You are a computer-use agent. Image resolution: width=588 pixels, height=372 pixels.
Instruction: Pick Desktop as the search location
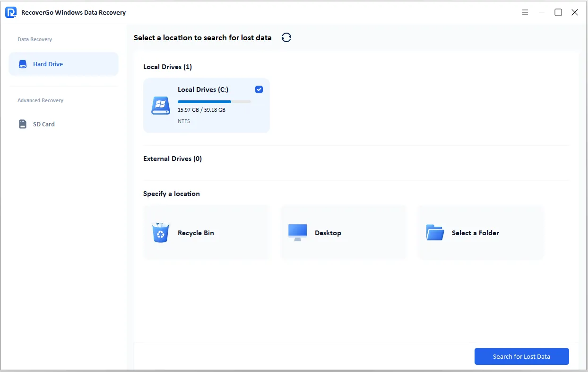pos(328,233)
